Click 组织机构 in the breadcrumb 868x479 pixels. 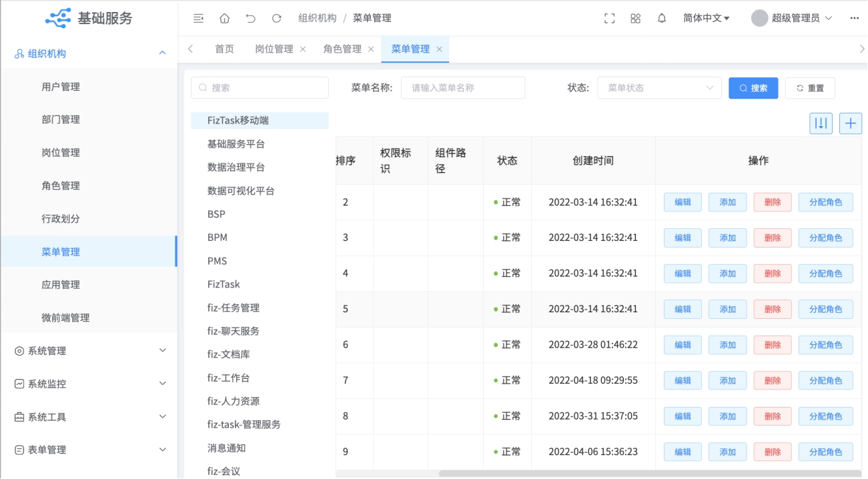point(318,18)
